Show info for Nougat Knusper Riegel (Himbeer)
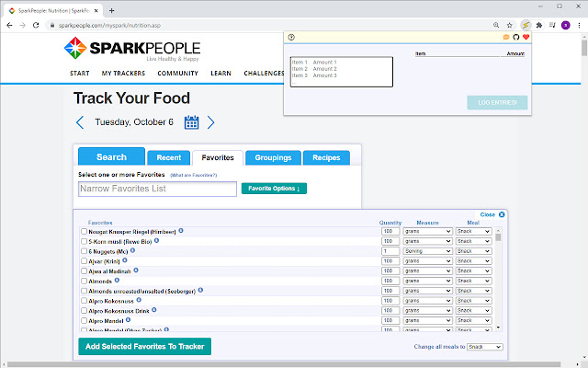The image size is (588, 368). tap(181, 231)
